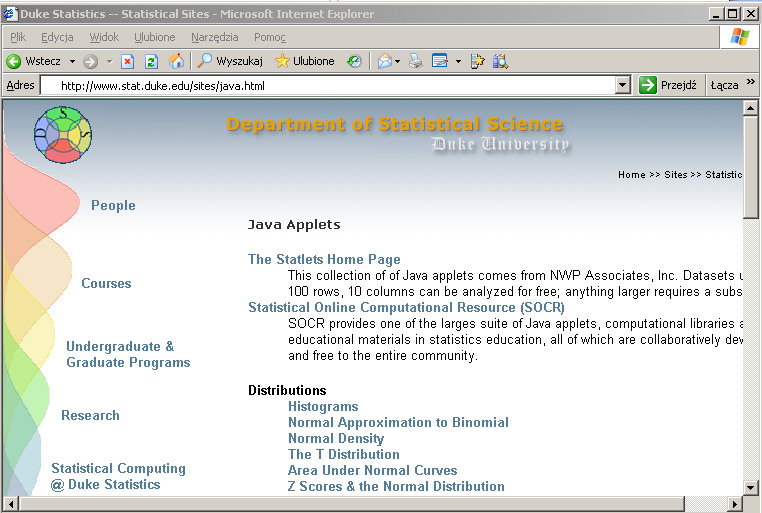The image size is (762, 513).
Task: Click the Print icon
Action: (416, 61)
